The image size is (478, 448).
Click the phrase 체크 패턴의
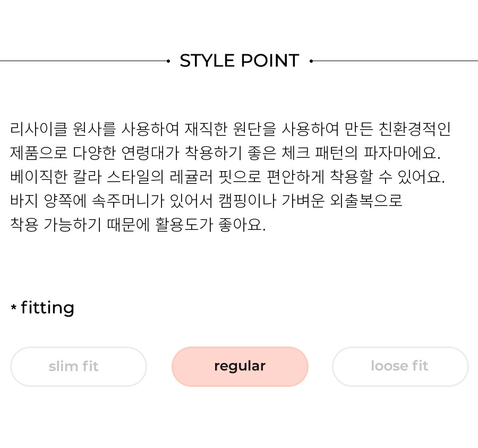click(x=320, y=153)
